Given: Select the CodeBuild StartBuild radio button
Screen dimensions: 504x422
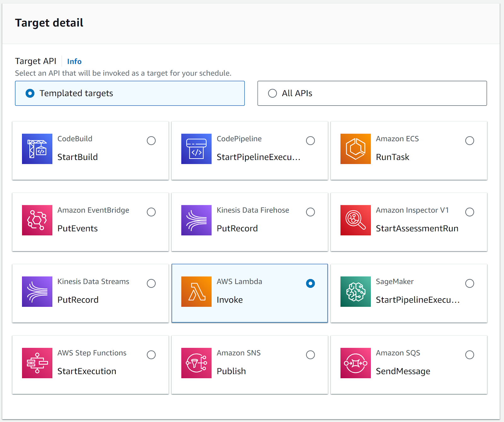Looking at the screenshot, I should 151,140.
